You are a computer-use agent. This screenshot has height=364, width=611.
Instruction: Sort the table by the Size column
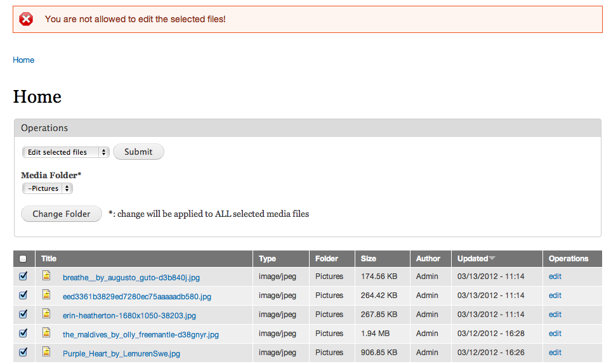tap(369, 259)
